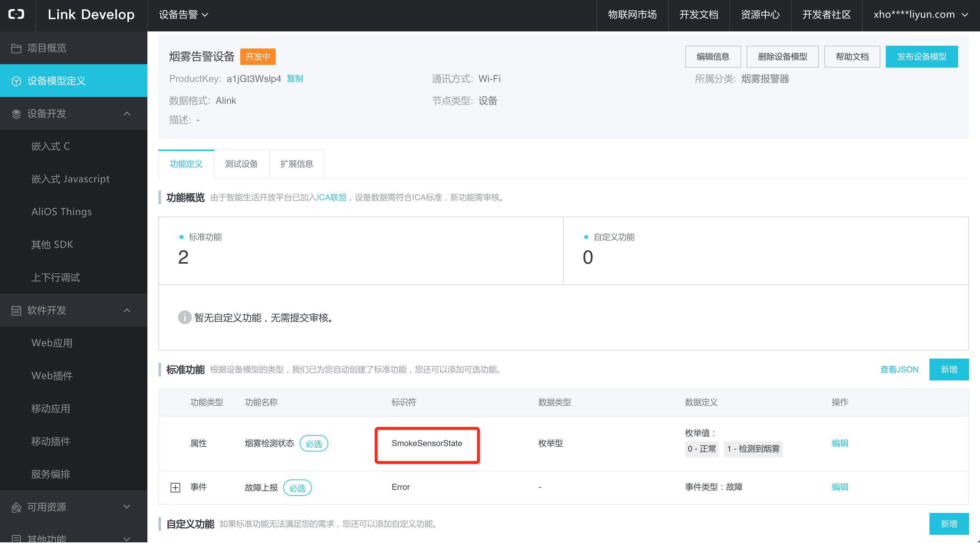Switch to the 扩展信息 tab
This screenshot has width=980, height=543.
coord(297,164)
